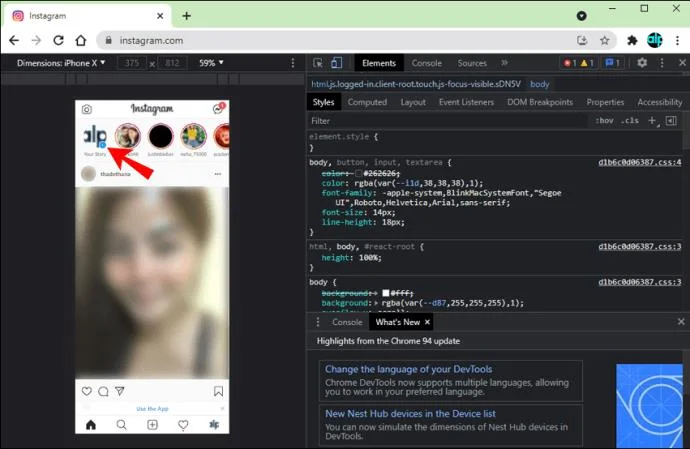
Task: Click the browser reload button
Action: pos(59,40)
